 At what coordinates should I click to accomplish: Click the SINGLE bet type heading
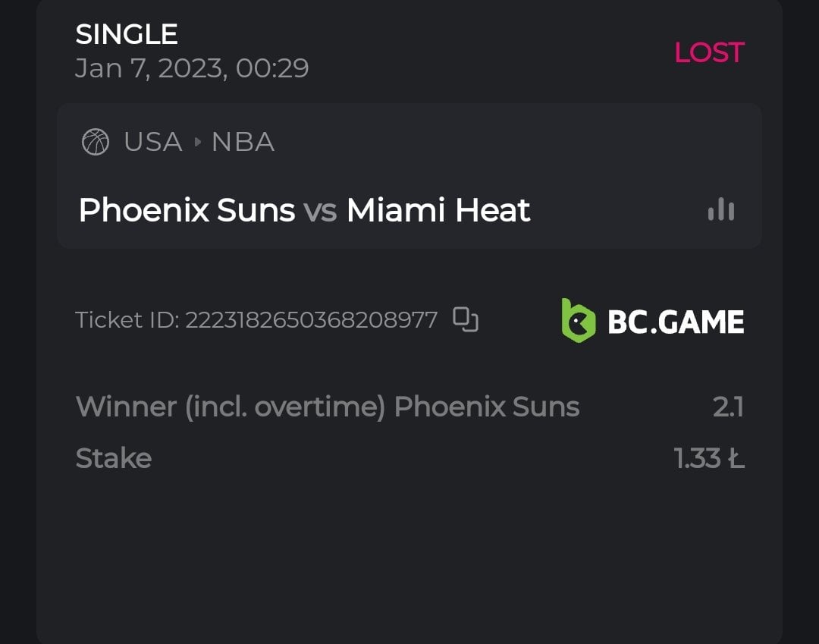point(127,34)
